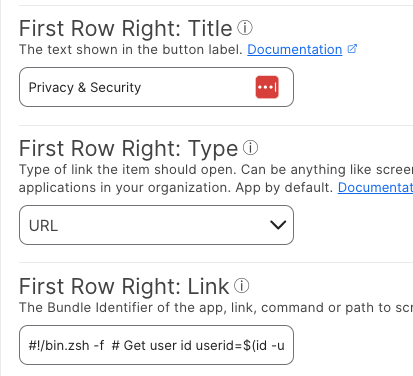This screenshot has height=376, width=413.
Task: Focus the Link field containing the zsh script
Action: pyautogui.click(x=156, y=345)
